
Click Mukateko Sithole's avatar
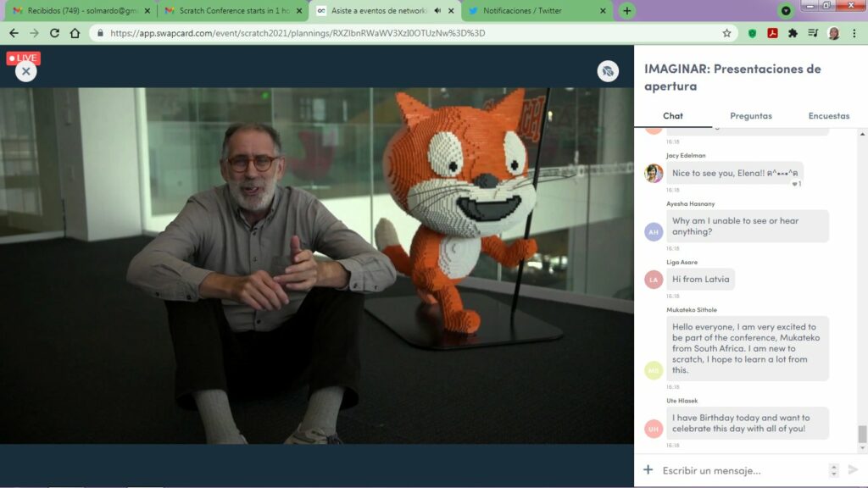coord(654,370)
